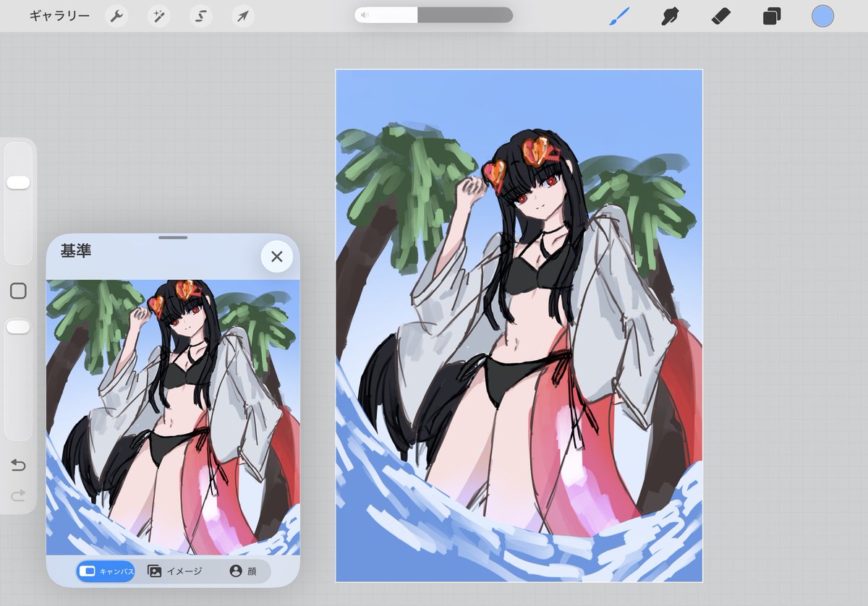The width and height of the screenshot is (868, 606).
Task: Open the ギャラリー gallery
Action: [59, 15]
